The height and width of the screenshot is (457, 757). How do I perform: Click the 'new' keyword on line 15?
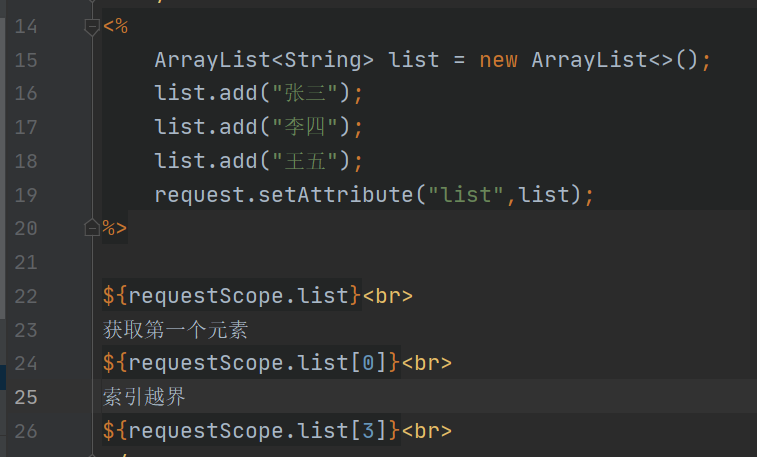coord(498,61)
